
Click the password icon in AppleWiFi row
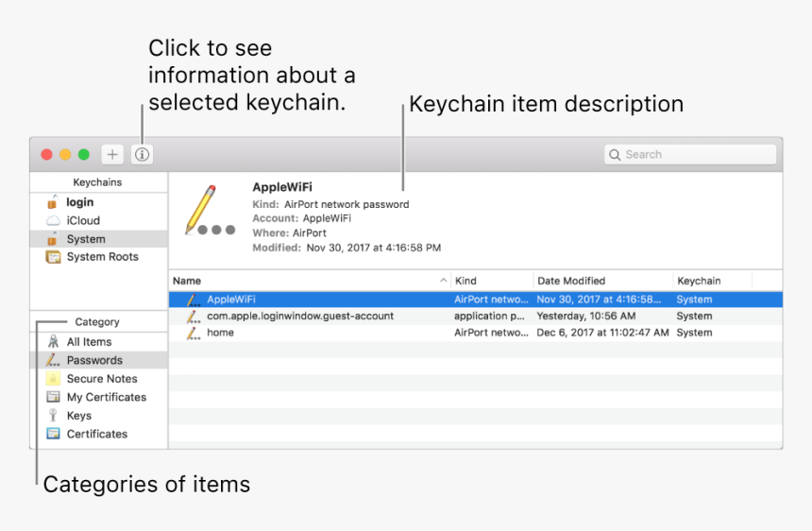[x=194, y=300]
